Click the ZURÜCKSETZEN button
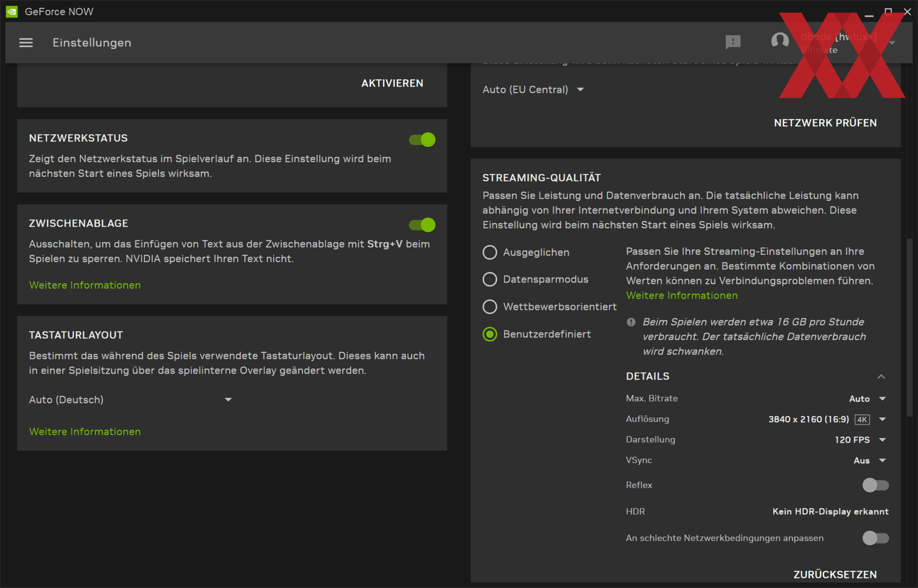Image resolution: width=918 pixels, height=588 pixels. [835, 575]
